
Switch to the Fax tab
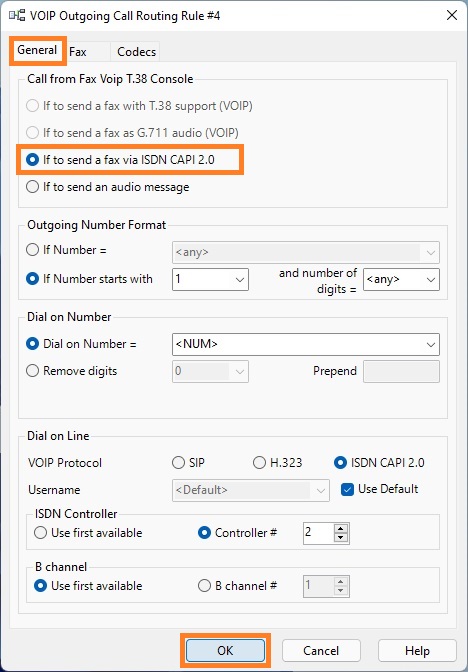pyautogui.click(x=78, y=52)
